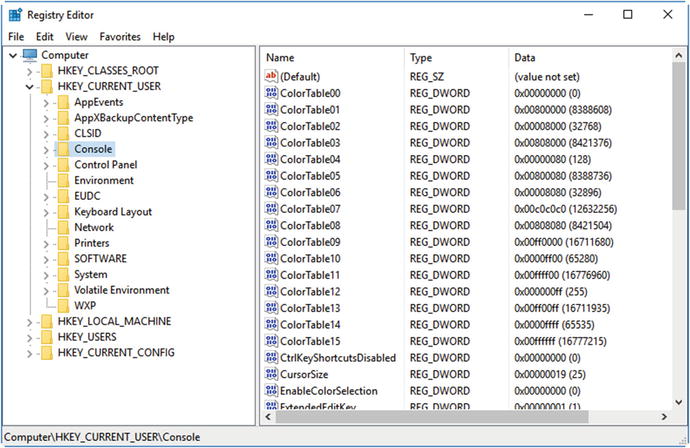The image size is (690, 448).
Task: Click the ColorTable15 DWORD icon
Action: tap(271, 341)
